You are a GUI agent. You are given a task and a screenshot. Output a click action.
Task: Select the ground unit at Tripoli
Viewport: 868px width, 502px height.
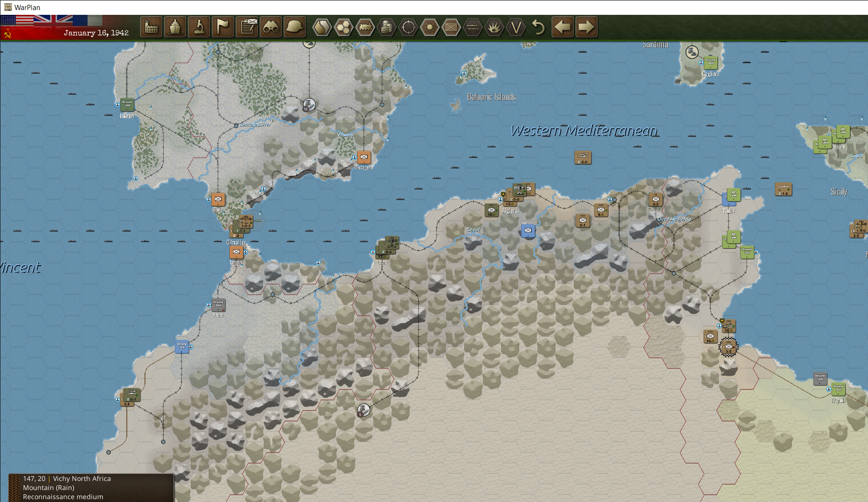tap(838, 389)
